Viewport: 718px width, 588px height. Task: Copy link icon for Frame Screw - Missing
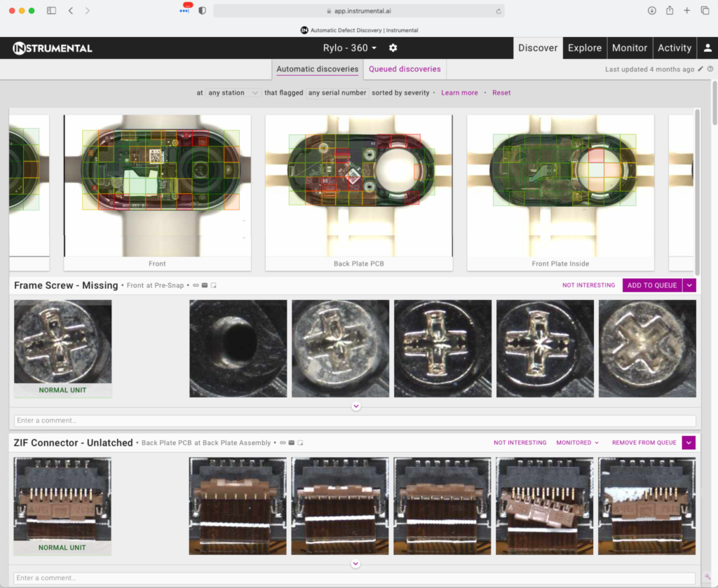pyautogui.click(x=196, y=285)
